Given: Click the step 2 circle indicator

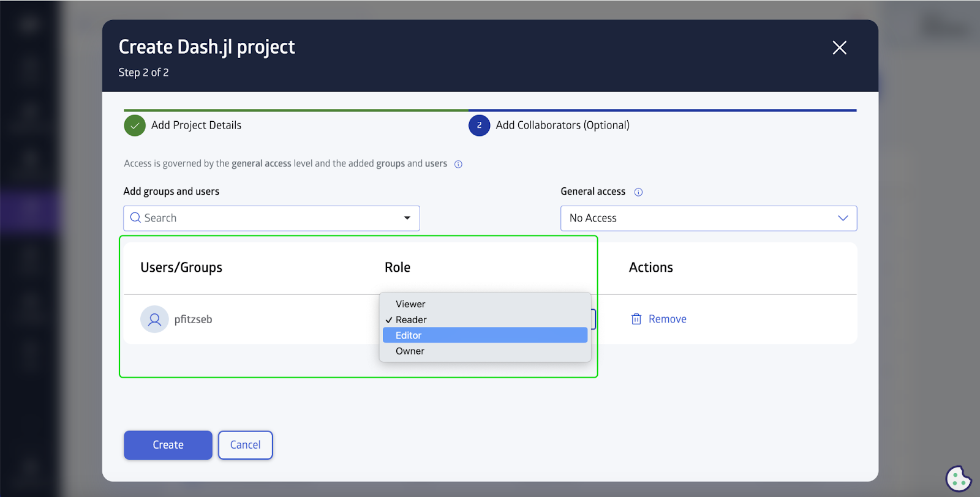Looking at the screenshot, I should point(479,125).
